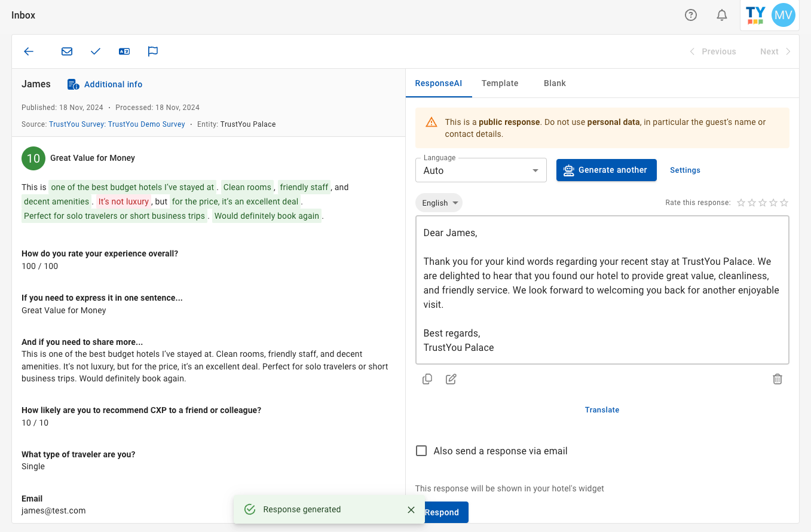The width and height of the screenshot is (811, 532).
Task: Click the back arrow icon
Action: [x=29, y=51]
